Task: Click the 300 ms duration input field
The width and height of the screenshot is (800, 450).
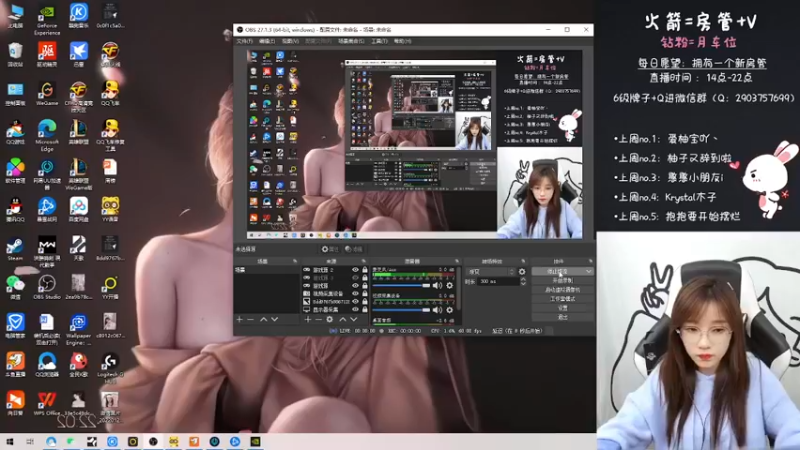Action: pyautogui.click(x=498, y=281)
